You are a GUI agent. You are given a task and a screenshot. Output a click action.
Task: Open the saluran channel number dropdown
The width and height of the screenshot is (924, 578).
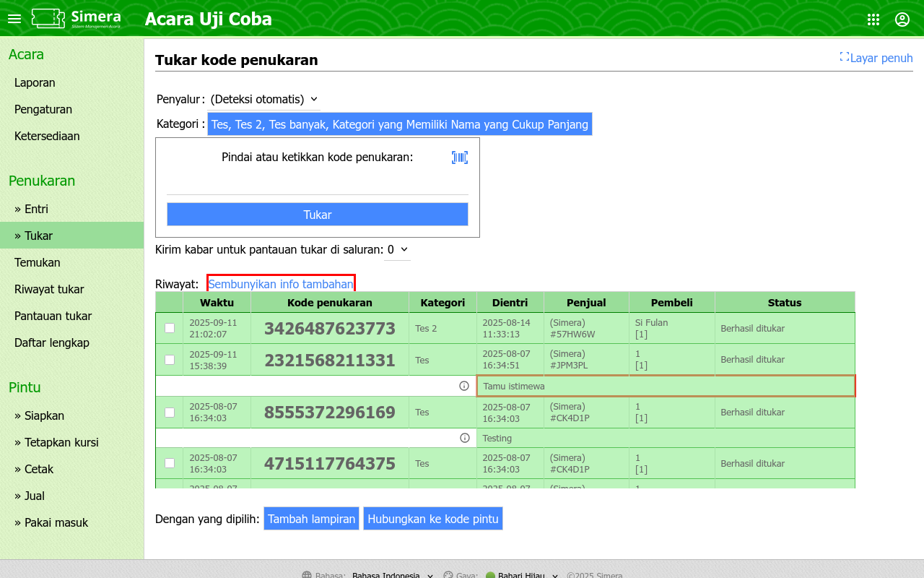[x=397, y=250]
